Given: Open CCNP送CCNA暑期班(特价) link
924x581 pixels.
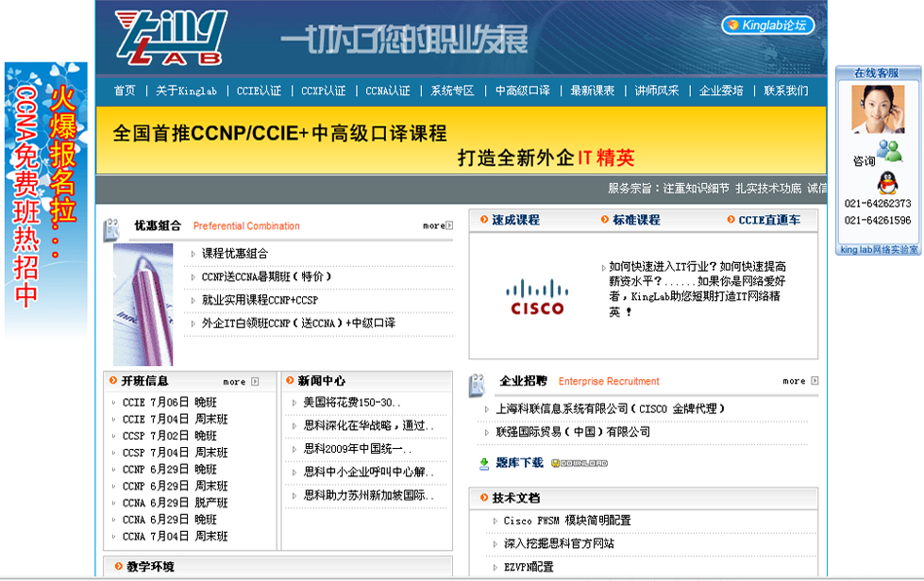Looking at the screenshot, I should tap(266, 276).
